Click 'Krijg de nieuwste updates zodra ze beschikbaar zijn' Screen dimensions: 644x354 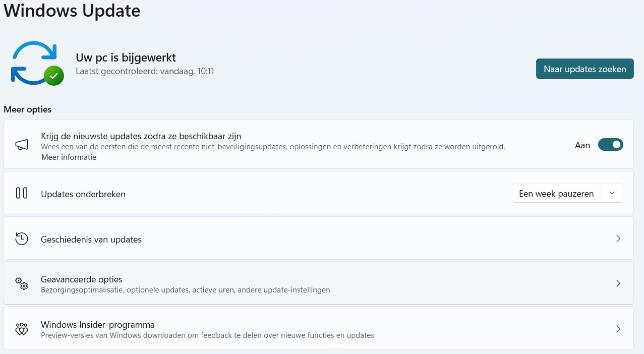point(141,136)
